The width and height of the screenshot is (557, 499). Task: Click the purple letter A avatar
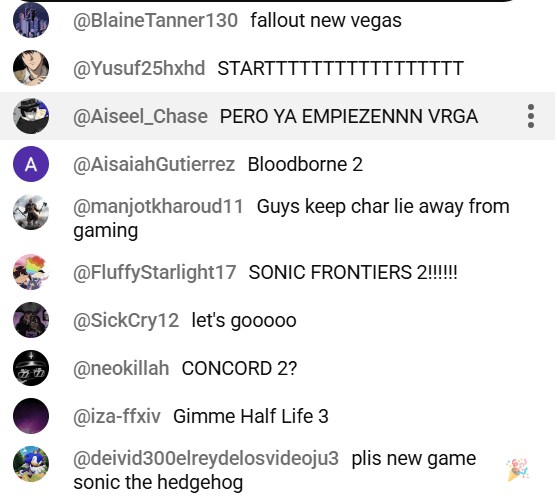pyautogui.click(x=31, y=164)
